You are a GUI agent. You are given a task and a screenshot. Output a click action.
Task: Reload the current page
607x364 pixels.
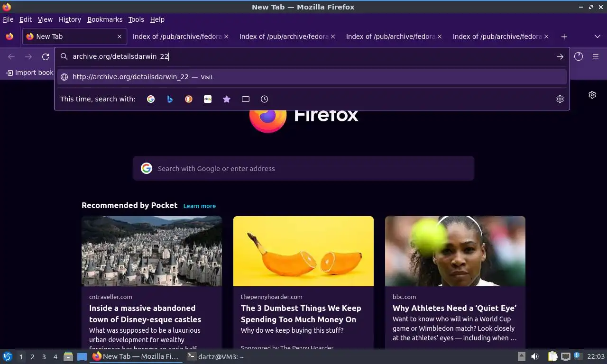(46, 57)
